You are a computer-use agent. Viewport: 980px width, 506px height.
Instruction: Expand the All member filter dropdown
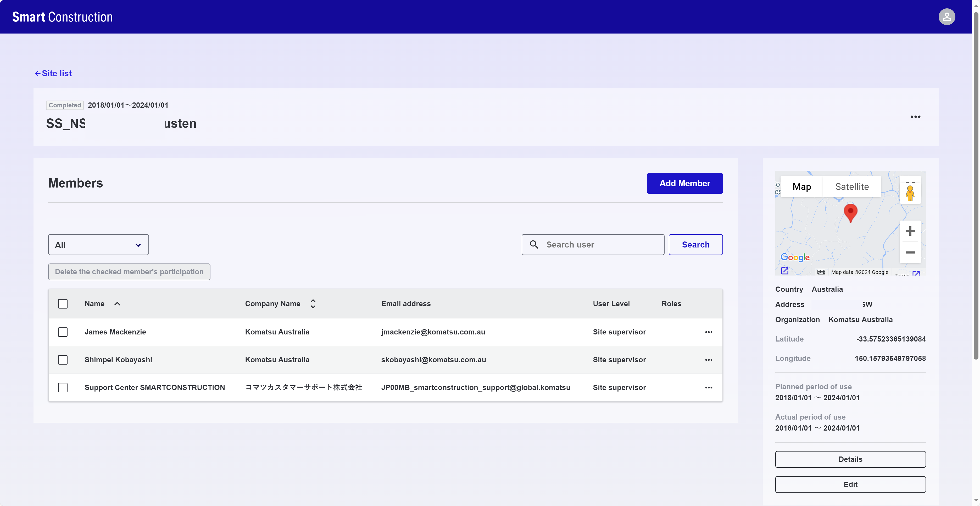pyautogui.click(x=98, y=245)
